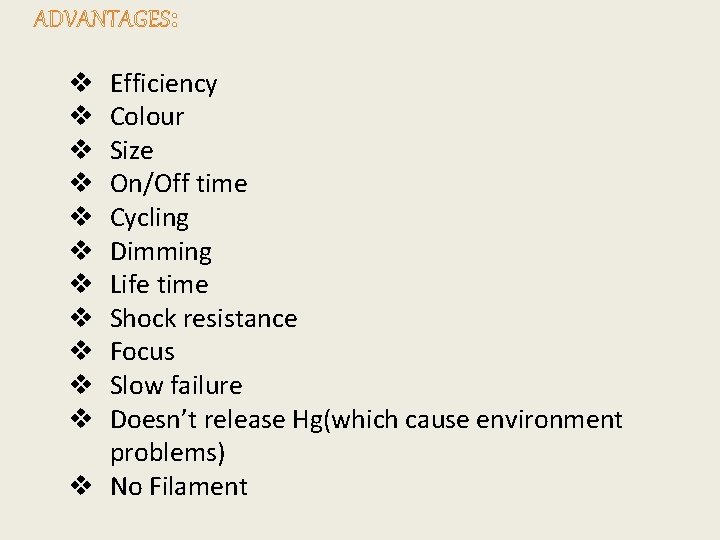The width and height of the screenshot is (720, 540).
Task: Click the bullet next to Slow failure
Action: 81,385
